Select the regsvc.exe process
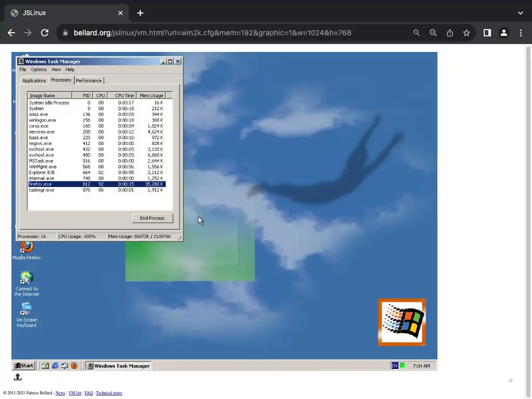The width and height of the screenshot is (532, 399). click(x=97, y=143)
